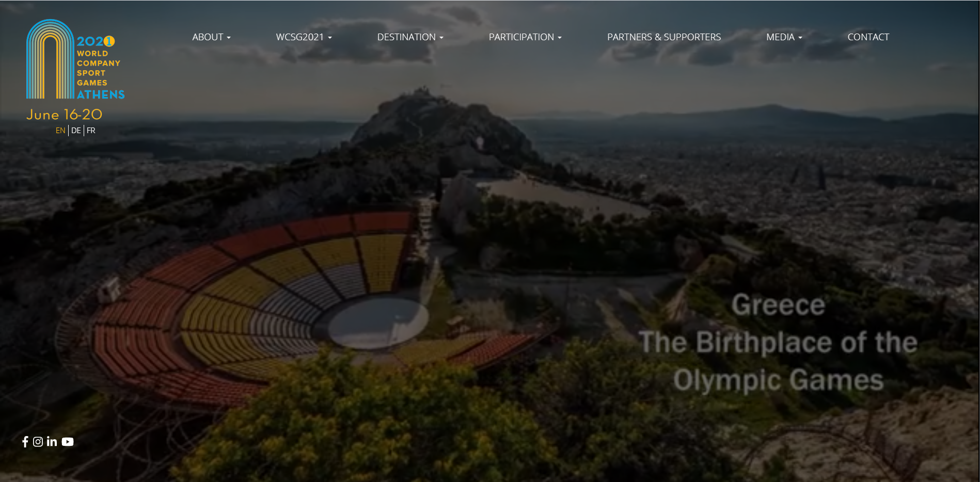980x482 pixels.
Task: Click the June 16-20 date text
Action: (x=65, y=115)
